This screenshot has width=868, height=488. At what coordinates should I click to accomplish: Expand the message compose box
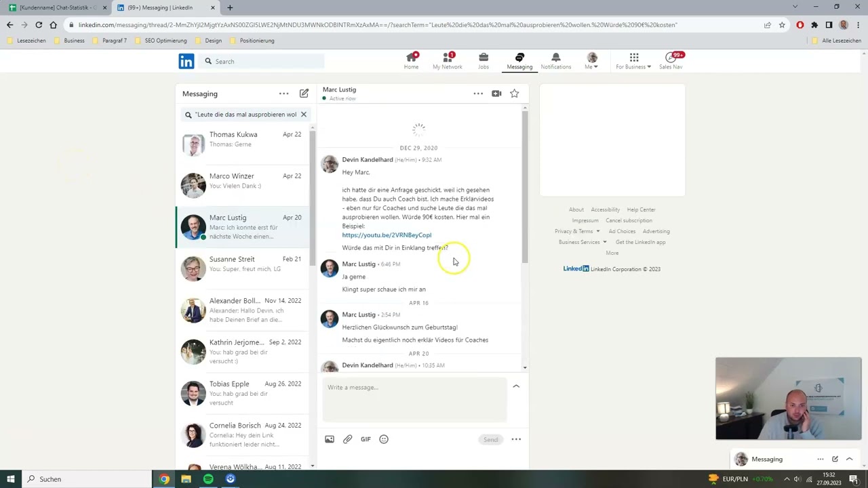click(516, 386)
